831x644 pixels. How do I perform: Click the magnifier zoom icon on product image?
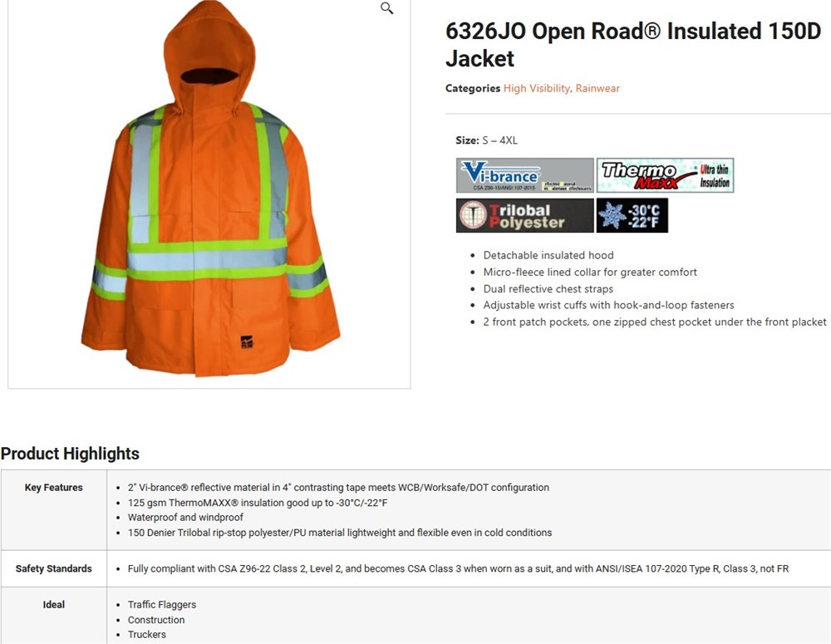(387, 8)
